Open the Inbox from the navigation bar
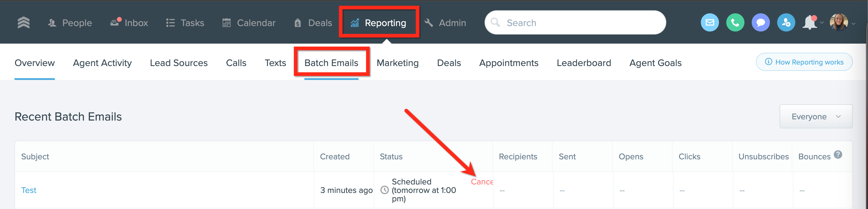Screen dimensions: 868x209 tap(129, 23)
